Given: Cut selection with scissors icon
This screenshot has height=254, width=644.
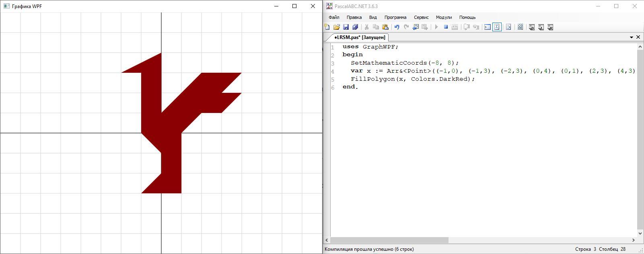Looking at the screenshot, I should (366, 27).
